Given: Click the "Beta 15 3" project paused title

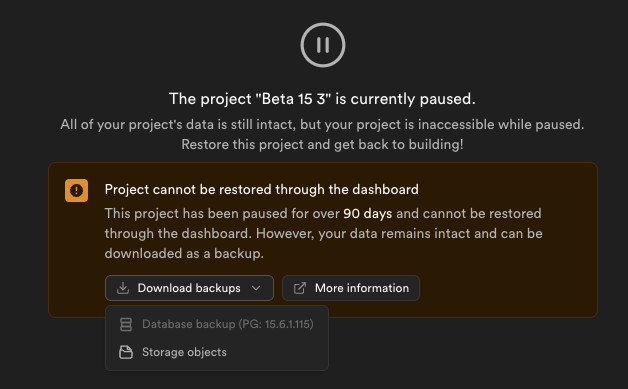Looking at the screenshot, I should tap(322, 99).
